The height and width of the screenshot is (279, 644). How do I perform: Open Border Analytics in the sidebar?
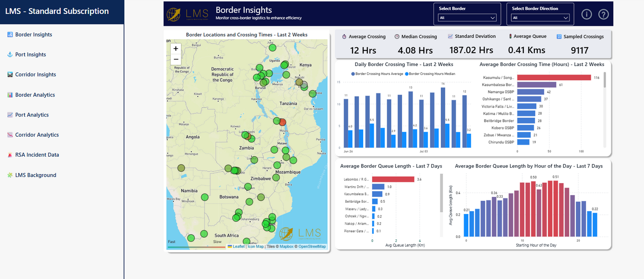[x=35, y=95]
